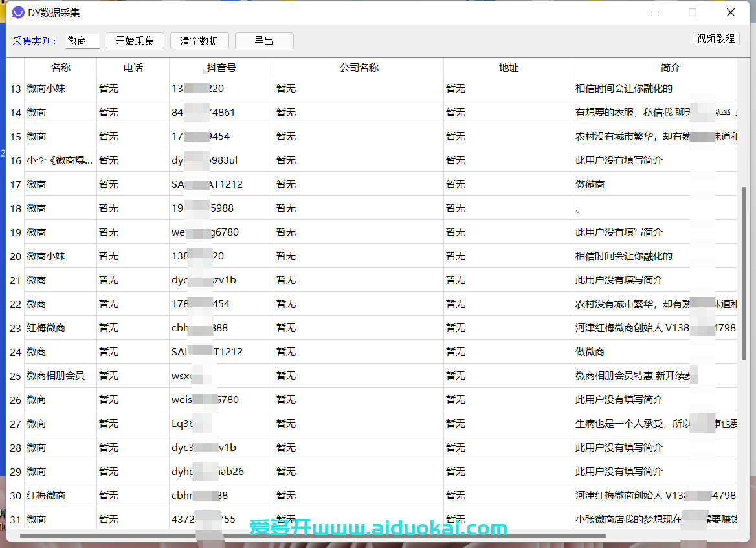The width and height of the screenshot is (756, 548).
Task: Click the DY数据采集 app icon in title bar
Action: [x=18, y=12]
